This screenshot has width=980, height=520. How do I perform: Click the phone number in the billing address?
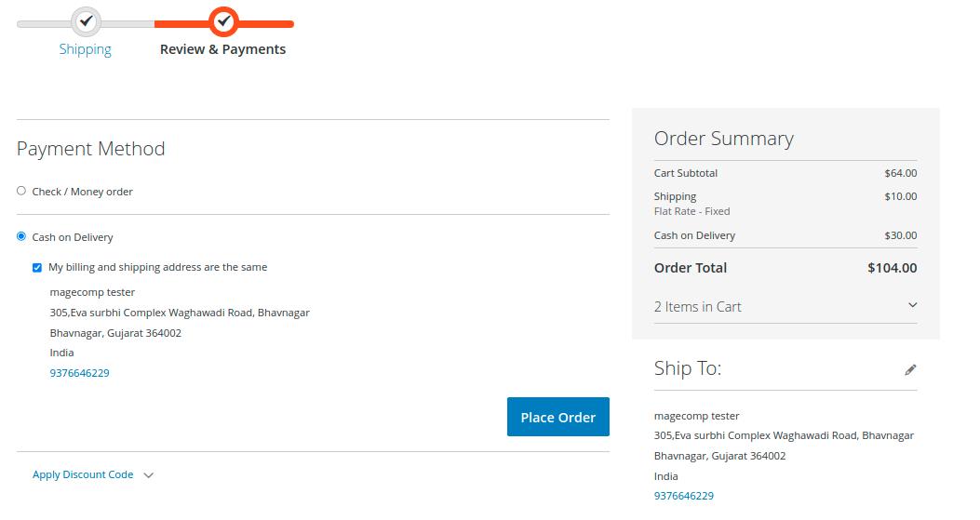(x=79, y=373)
